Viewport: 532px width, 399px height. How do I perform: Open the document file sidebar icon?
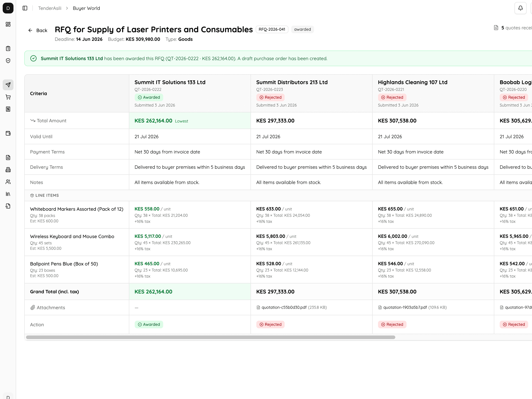point(8,158)
